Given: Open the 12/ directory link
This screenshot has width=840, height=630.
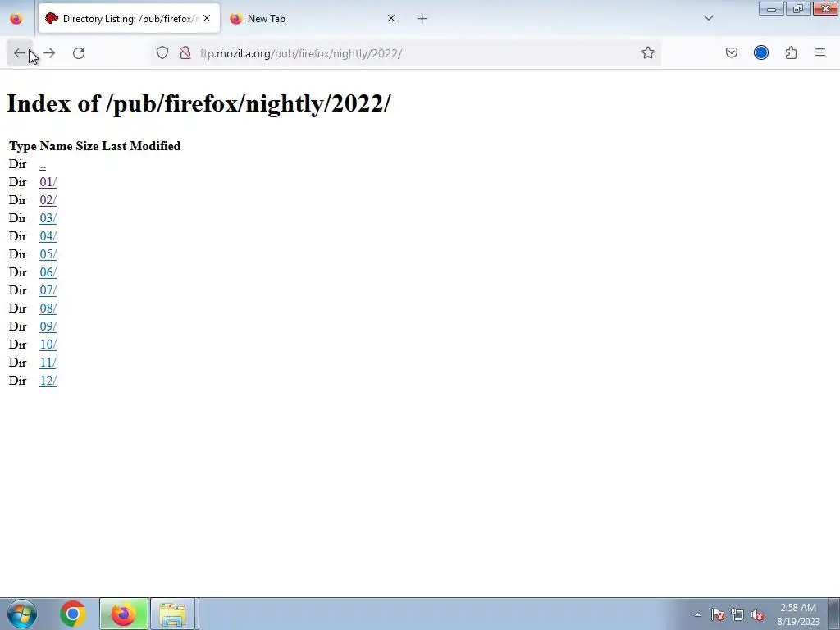Looking at the screenshot, I should tap(48, 381).
